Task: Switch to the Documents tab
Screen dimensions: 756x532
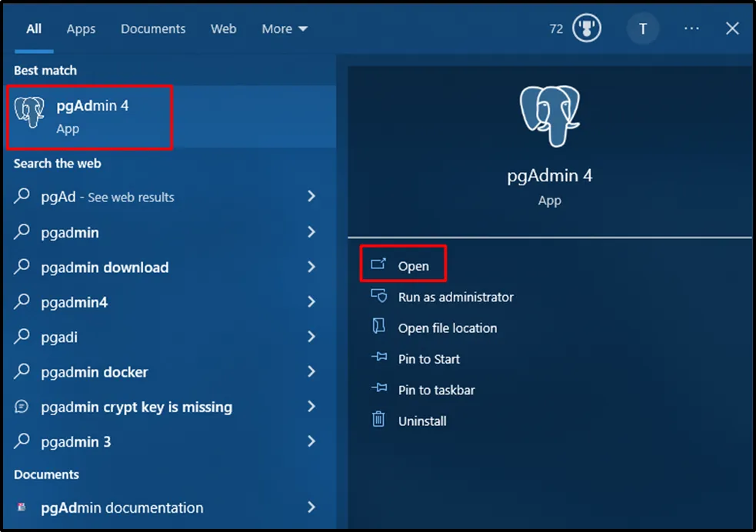Action: [153, 29]
